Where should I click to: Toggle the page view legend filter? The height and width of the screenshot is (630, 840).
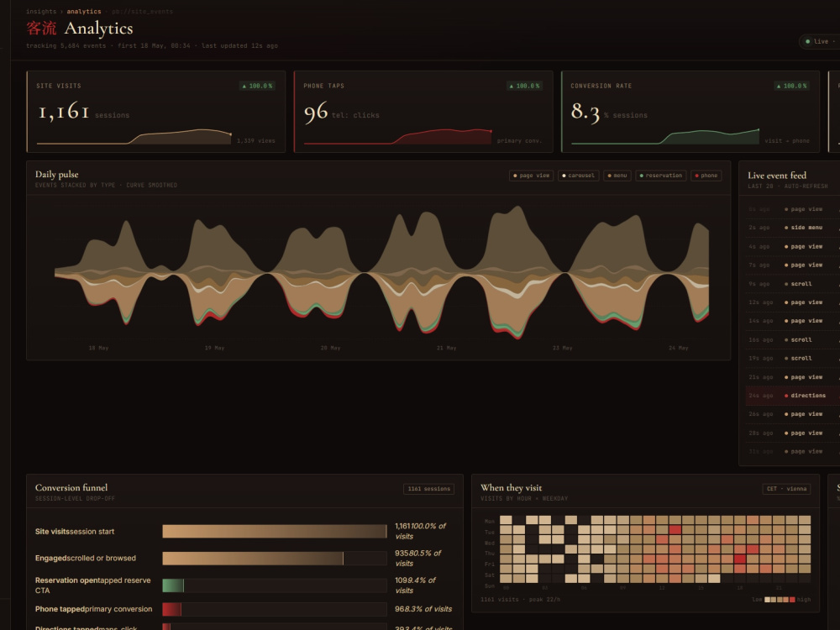click(x=531, y=176)
